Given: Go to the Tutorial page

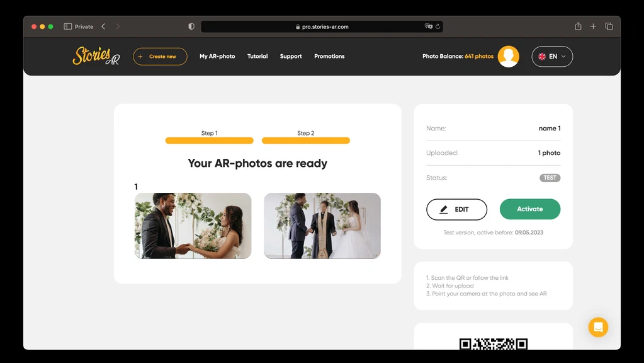Looking at the screenshot, I should [x=257, y=56].
